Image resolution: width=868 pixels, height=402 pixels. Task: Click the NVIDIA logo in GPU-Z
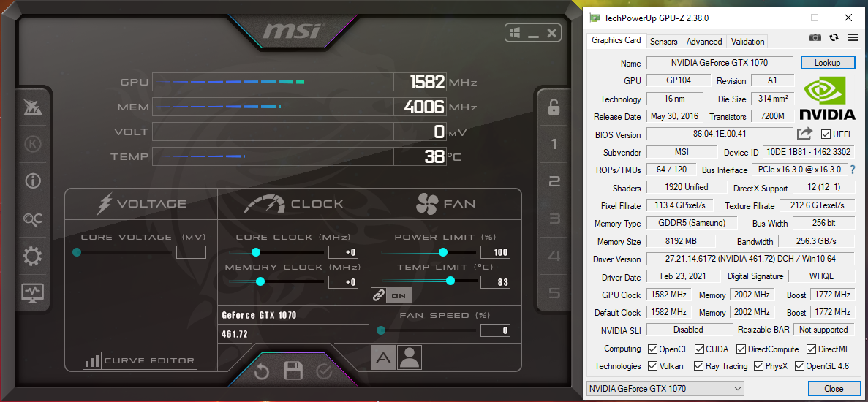tap(827, 99)
